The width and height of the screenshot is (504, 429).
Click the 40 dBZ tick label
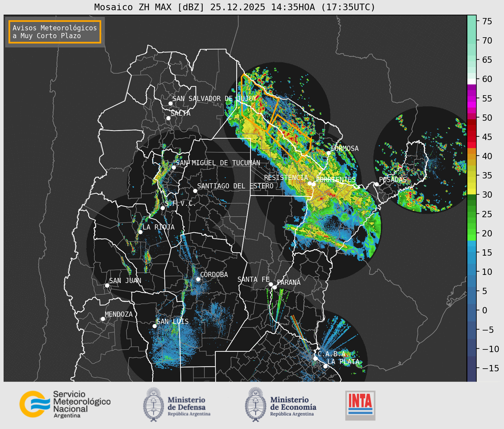(487, 156)
